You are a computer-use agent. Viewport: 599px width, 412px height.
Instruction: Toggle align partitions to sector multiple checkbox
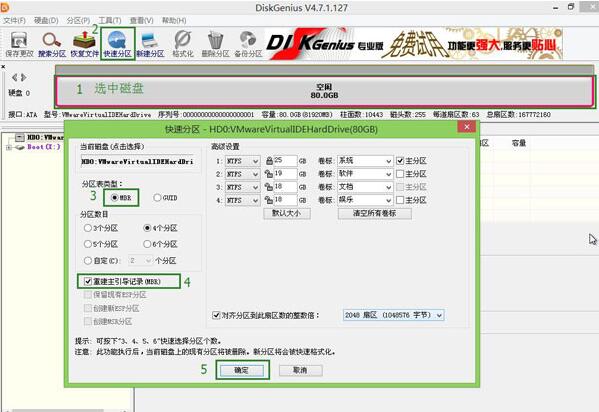pos(216,315)
